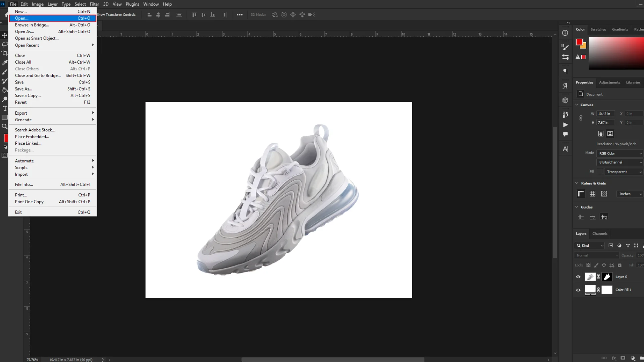Collapse the Canvas section
Screen dimensions: 644x362
pyautogui.click(x=577, y=105)
